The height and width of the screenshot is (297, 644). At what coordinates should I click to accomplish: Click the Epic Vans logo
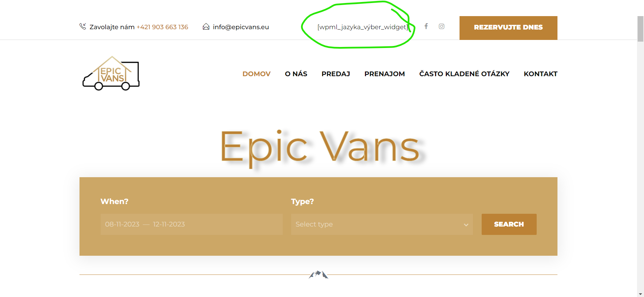(x=111, y=73)
